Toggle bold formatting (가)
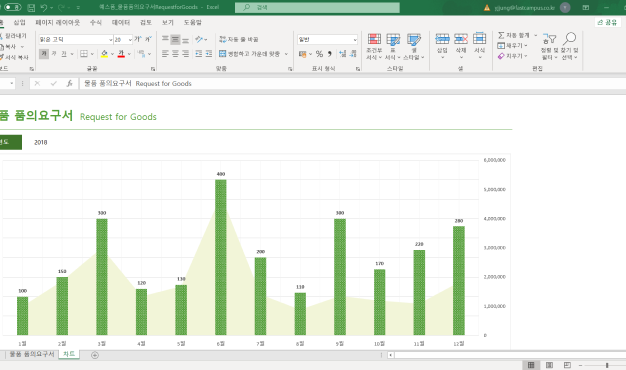 click(x=44, y=53)
